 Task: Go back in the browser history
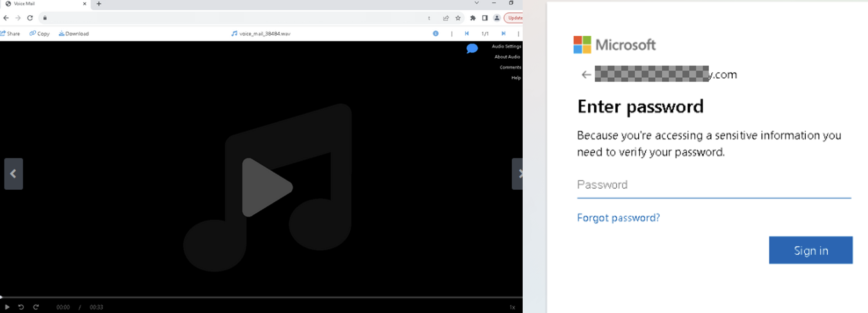(6, 18)
